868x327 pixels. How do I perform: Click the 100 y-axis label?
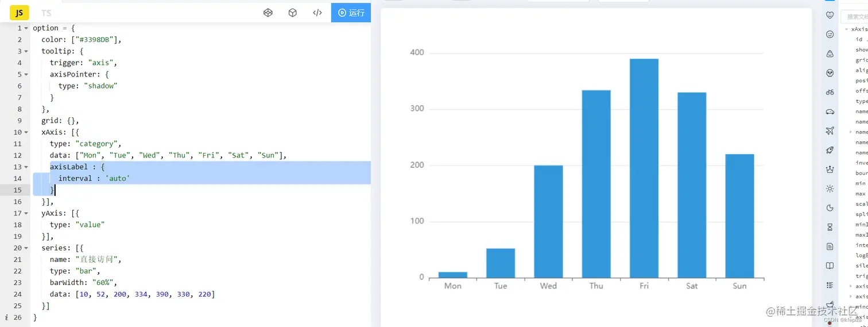click(417, 221)
